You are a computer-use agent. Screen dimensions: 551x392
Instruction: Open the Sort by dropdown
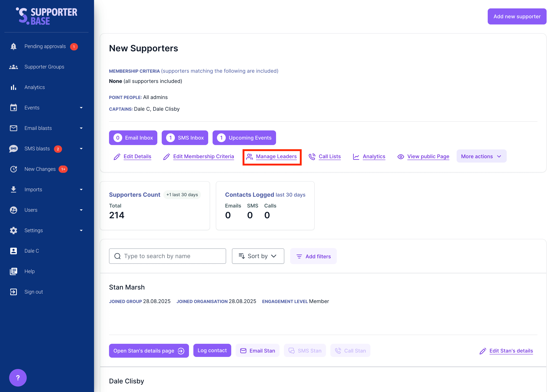point(258,256)
